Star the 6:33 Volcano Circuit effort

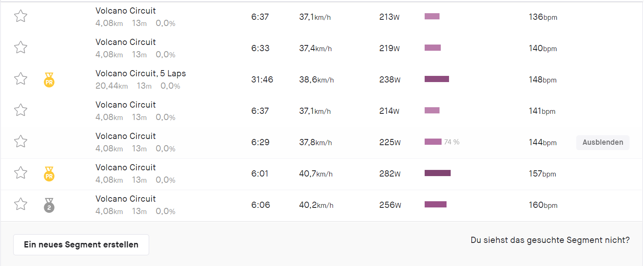point(21,47)
